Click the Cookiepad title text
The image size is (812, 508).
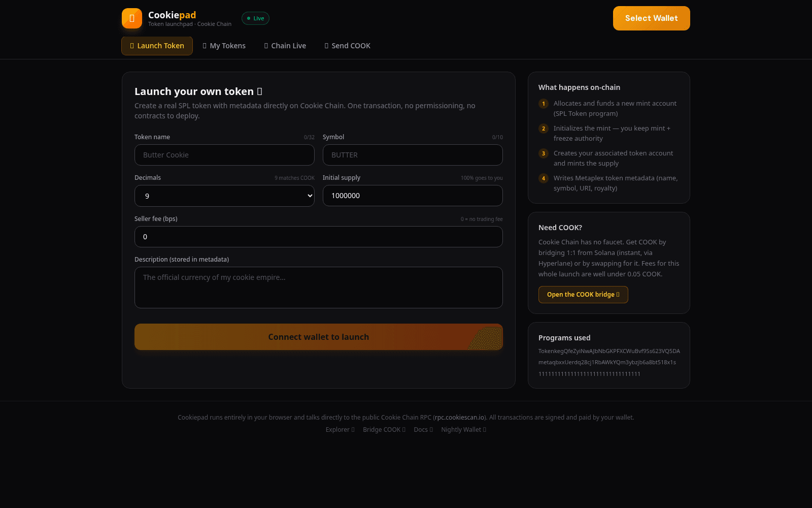[x=172, y=15]
